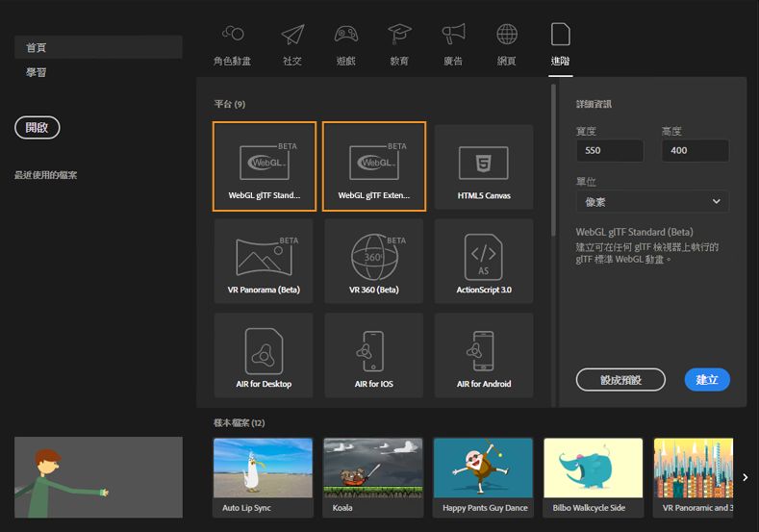
Task: Select the 網頁 globe icon
Action: pyautogui.click(x=507, y=34)
